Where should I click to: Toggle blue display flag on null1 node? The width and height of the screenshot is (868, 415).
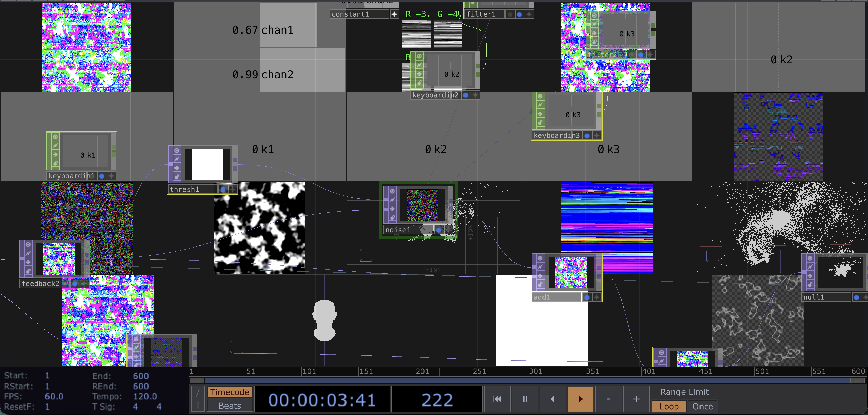click(x=856, y=297)
